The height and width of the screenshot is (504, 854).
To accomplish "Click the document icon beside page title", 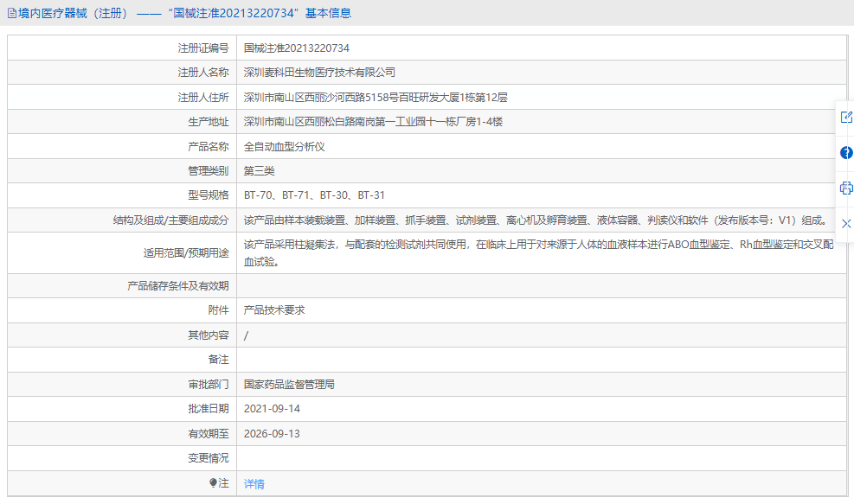I will coord(11,13).
